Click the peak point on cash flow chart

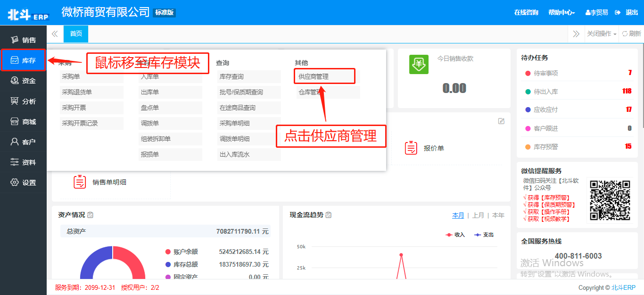(401, 255)
